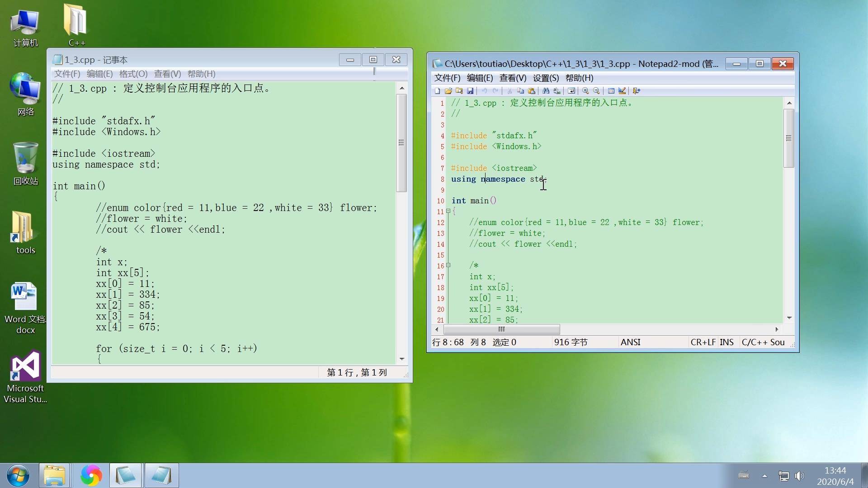
Task: Click the New file icon in Notepad2 toolbar
Action: point(438,91)
